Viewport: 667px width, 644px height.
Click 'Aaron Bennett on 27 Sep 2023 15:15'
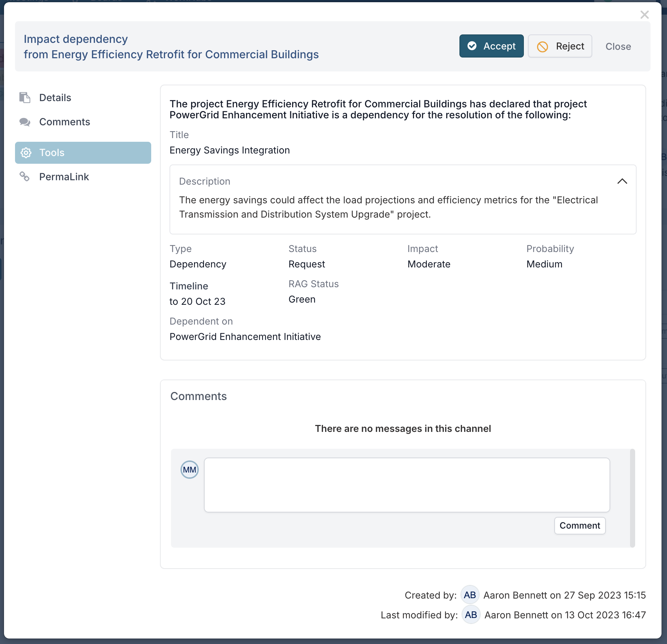pos(564,595)
